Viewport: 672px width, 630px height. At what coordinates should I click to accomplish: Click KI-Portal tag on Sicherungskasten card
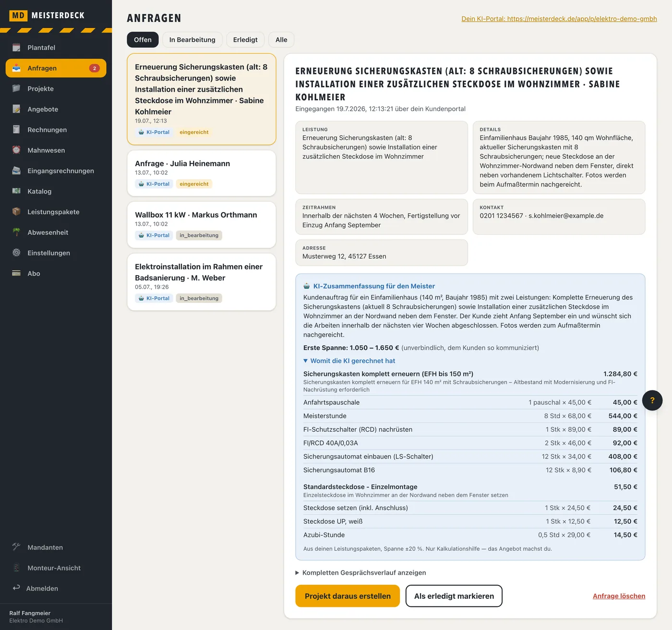point(154,132)
